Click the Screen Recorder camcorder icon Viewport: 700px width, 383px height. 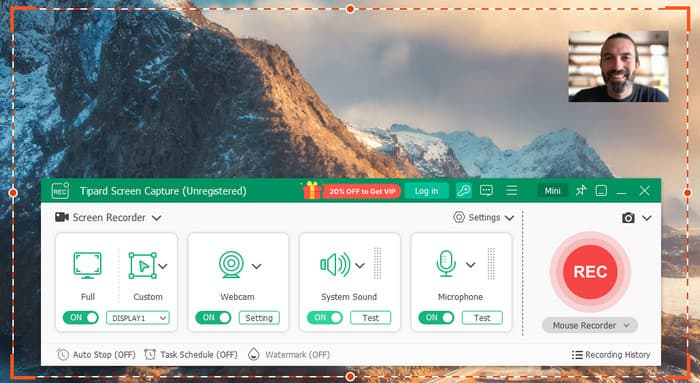[62, 217]
